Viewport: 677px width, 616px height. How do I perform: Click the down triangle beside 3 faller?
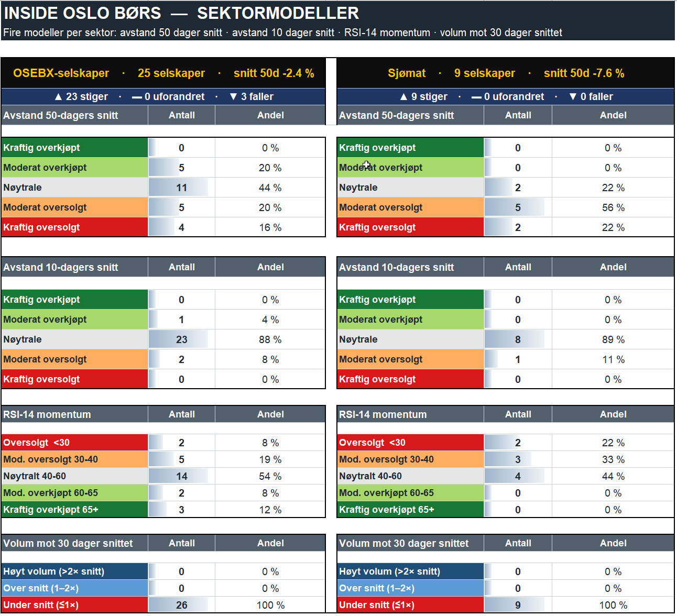coord(234,97)
